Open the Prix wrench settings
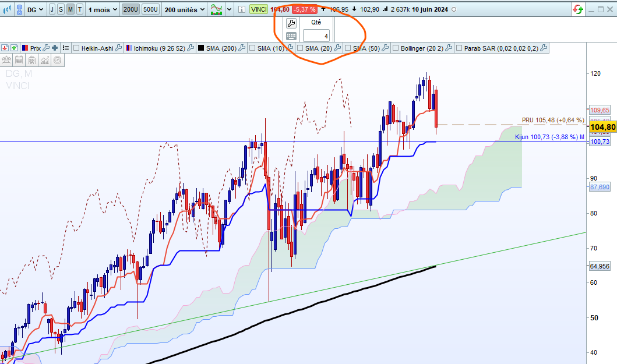This screenshot has height=364, width=617. tap(46, 48)
